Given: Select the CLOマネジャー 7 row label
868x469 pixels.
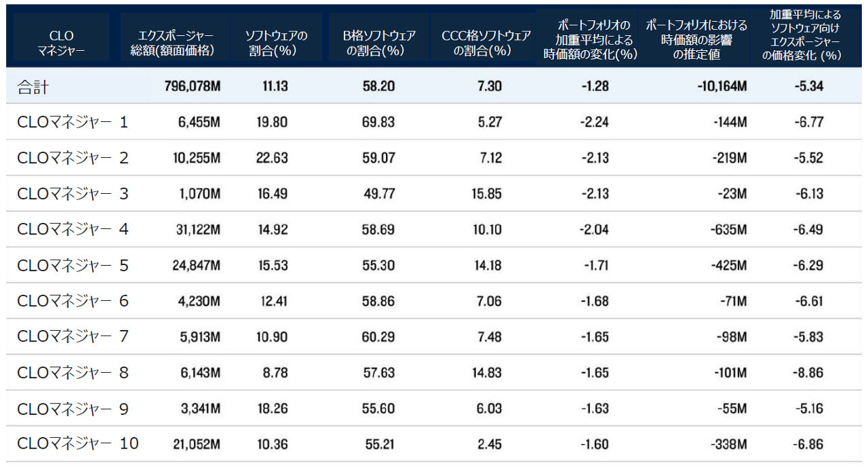Looking at the screenshot, I should point(73,337).
